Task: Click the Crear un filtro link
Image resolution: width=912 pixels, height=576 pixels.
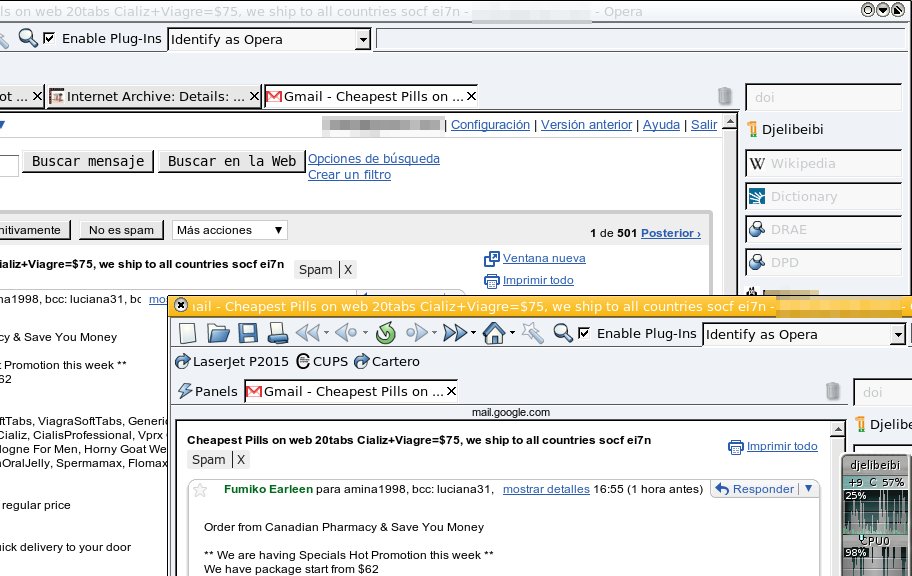Action: [349, 175]
